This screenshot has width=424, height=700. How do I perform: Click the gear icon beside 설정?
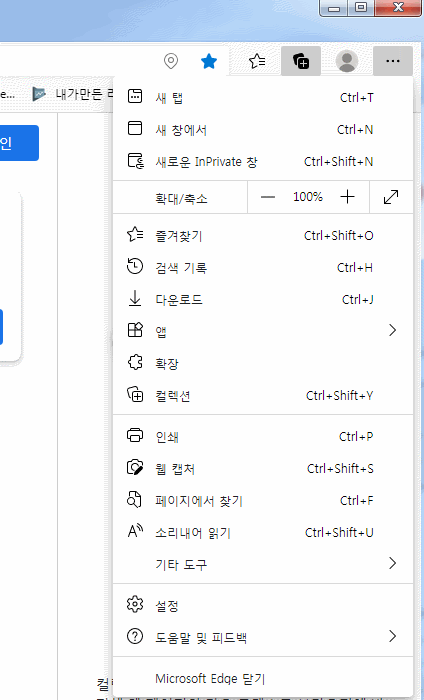135,604
